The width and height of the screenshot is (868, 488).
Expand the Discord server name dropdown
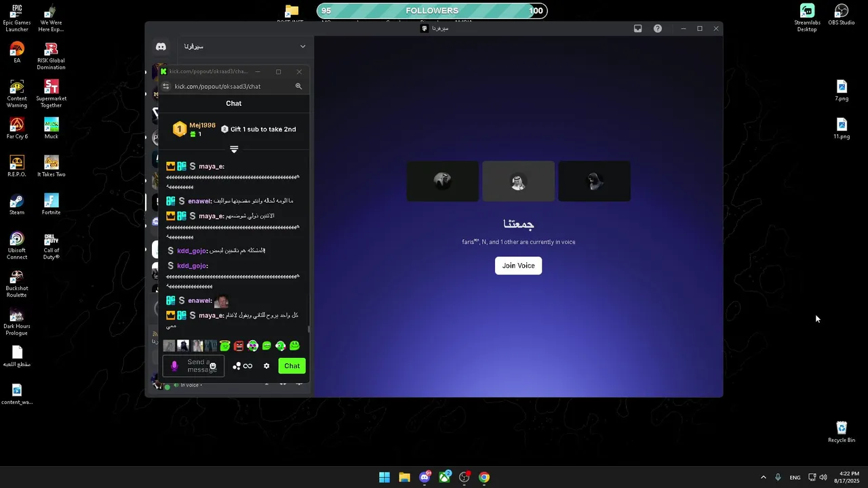[302, 47]
